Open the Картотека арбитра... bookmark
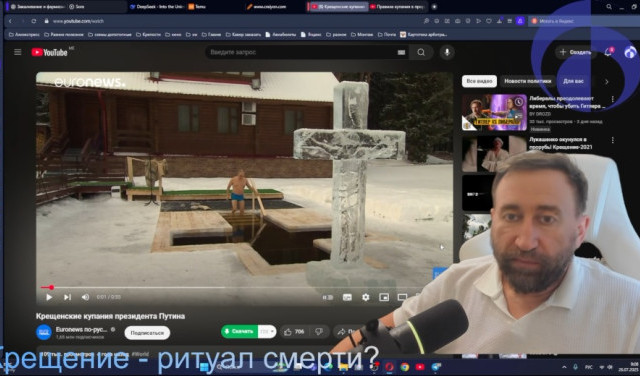The height and width of the screenshot is (376, 640). (x=424, y=35)
